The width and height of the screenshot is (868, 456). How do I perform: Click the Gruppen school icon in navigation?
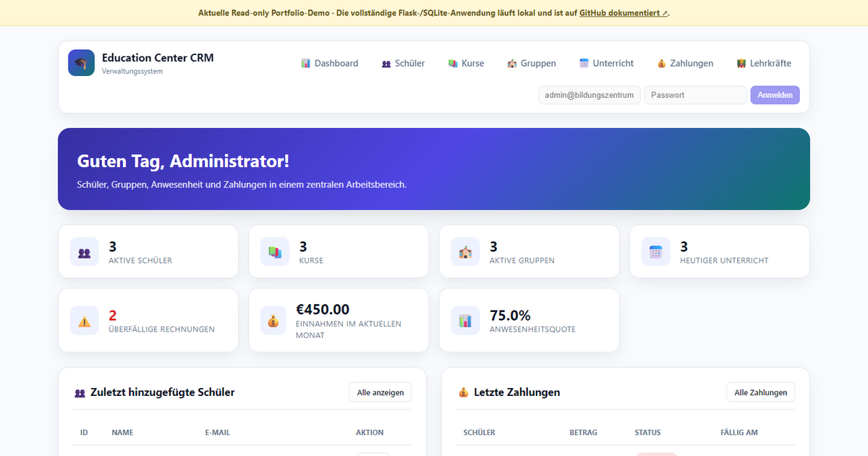(512, 64)
